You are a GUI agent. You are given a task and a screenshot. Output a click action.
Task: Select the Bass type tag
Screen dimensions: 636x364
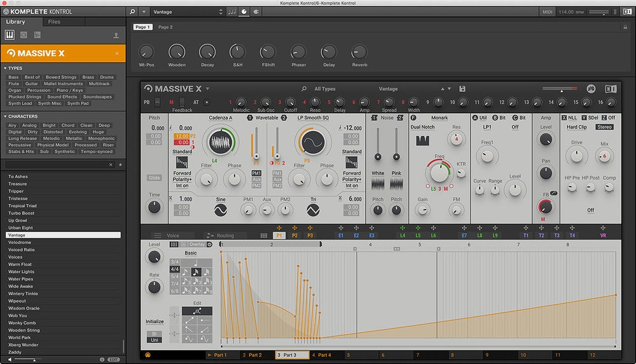click(x=13, y=77)
